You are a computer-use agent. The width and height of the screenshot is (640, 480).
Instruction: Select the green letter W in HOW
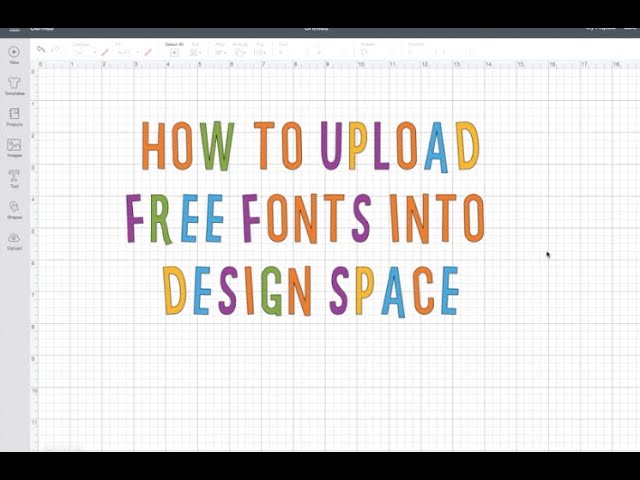point(217,146)
